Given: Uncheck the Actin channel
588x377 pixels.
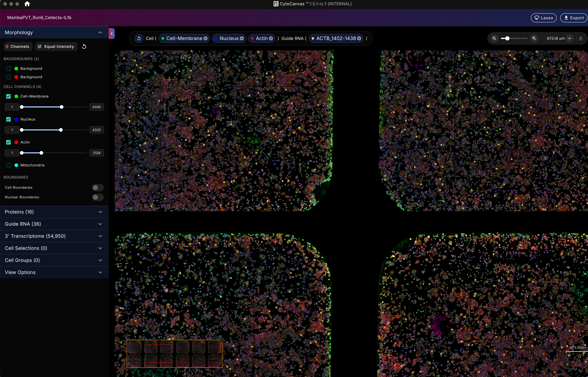Looking at the screenshot, I should pos(9,142).
